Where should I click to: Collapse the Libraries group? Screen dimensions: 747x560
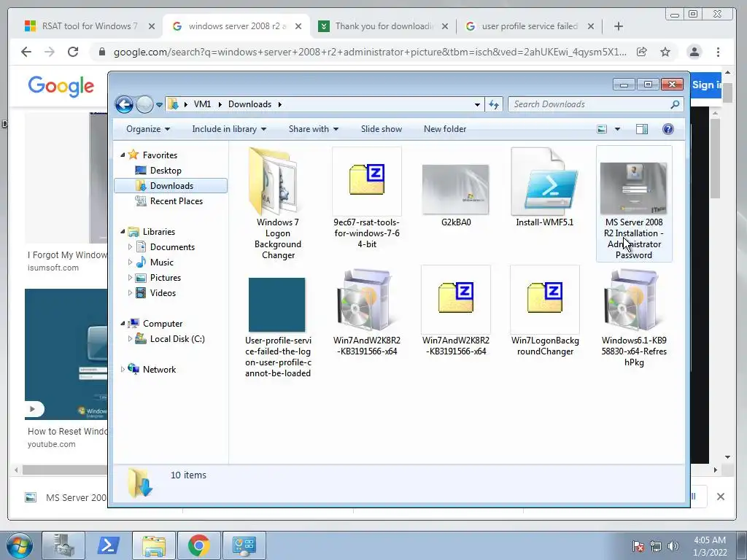[x=123, y=232]
